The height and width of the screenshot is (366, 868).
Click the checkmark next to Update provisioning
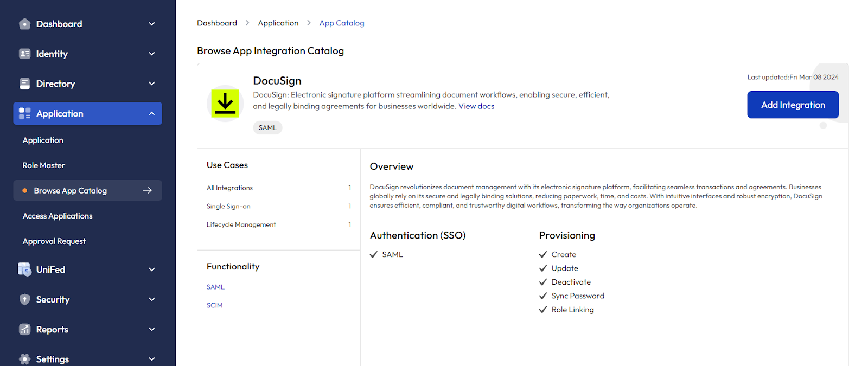click(x=543, y=268)
